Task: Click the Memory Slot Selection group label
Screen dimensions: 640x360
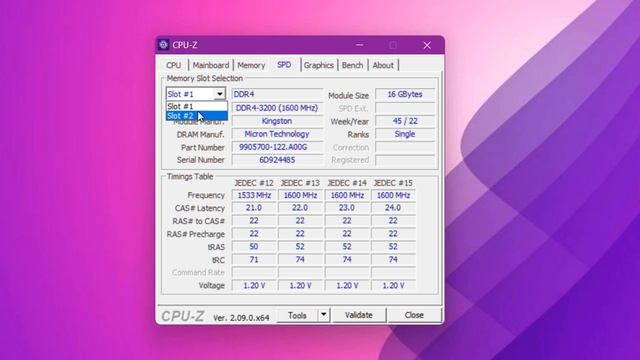Action: (x=204, y=78)
